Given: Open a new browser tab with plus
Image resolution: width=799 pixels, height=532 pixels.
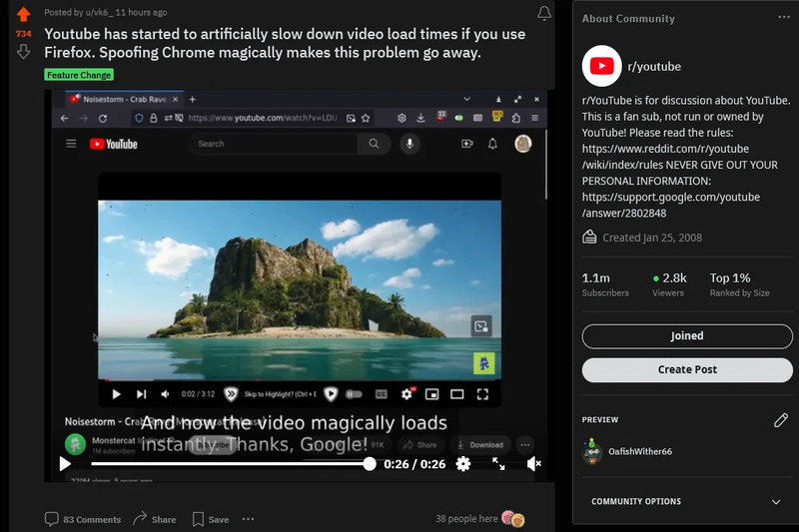Looking at the screenshot, I should 192,99.
